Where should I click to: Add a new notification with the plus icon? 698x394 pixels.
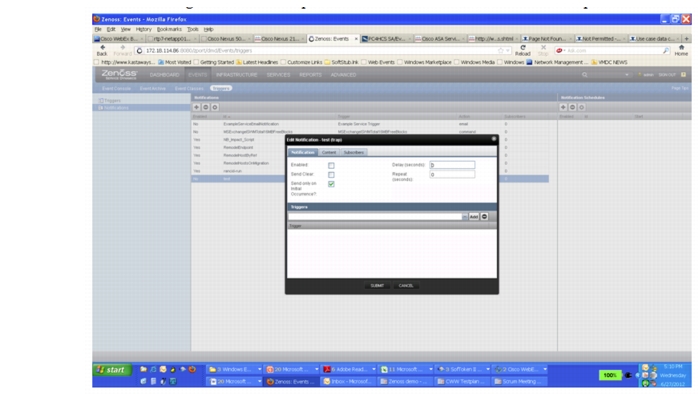[x=196, y=107]
